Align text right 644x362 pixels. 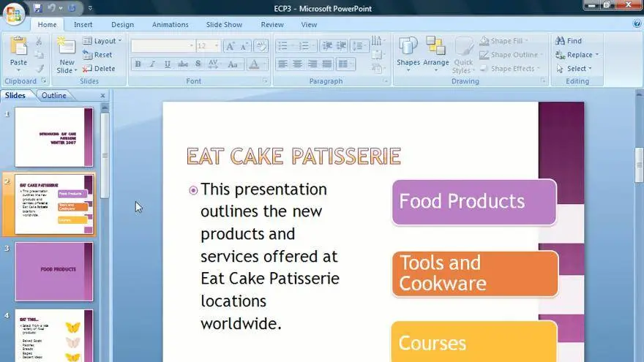tap(312, 64)
